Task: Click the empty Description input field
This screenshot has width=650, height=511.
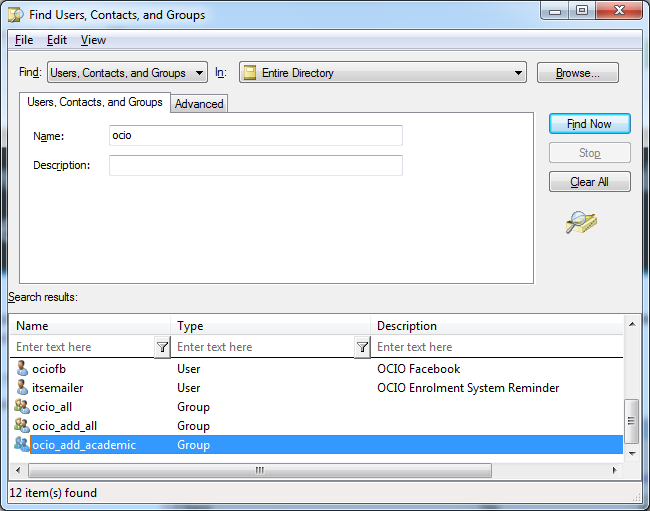Action: [x=256, y=165]
